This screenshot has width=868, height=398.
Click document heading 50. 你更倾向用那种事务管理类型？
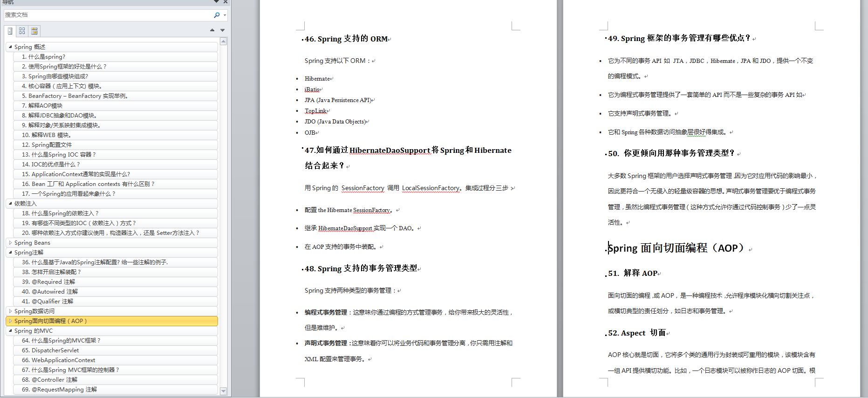coord(672,153)
